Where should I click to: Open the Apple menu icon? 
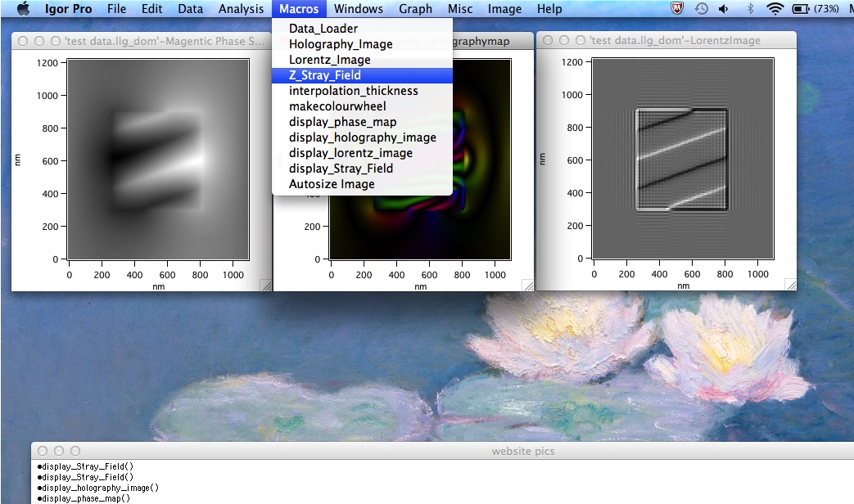coord(23,9)
